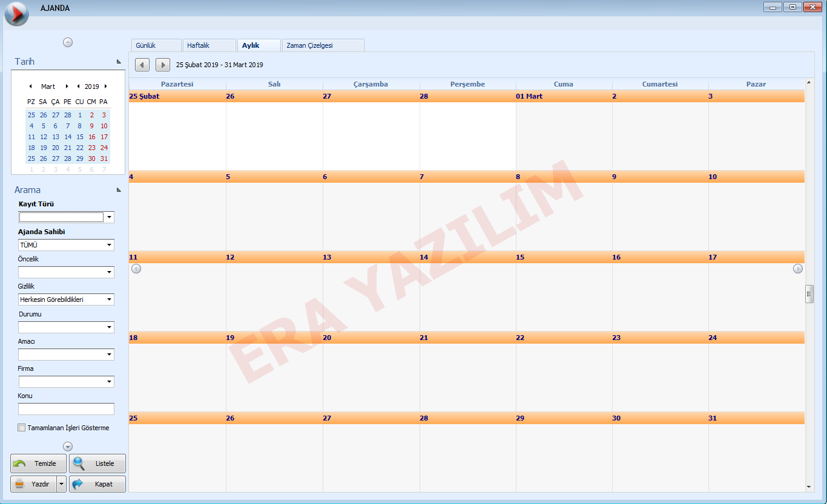
Task: Click next year arrow in mini calendar
Action: point(106,87)
